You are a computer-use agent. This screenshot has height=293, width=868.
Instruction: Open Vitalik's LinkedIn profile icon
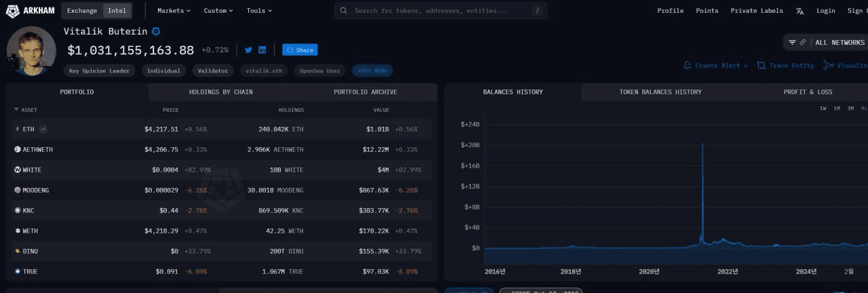[262, 50]
